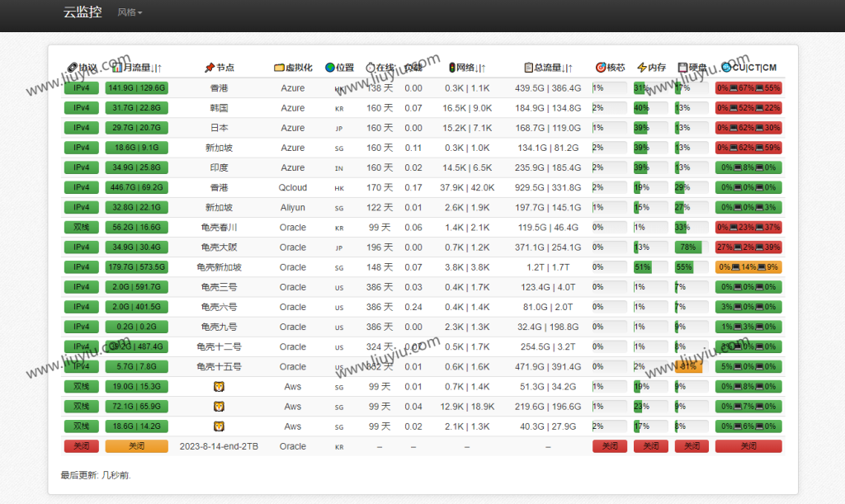Sort by 网络 using its sort arrows
Image resolution: width=845 pixels, height=504 pixels.
click(x=481, y=68)
